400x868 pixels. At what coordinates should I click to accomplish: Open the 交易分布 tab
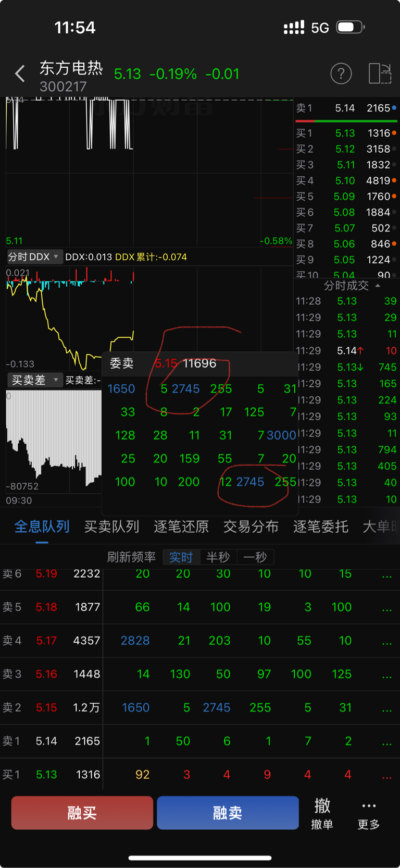251,527
